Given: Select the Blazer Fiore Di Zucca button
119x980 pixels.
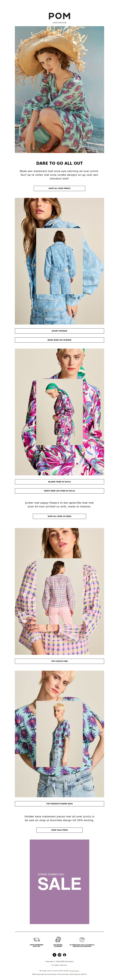Looking at the screenshot, I should tap(59, 482).
